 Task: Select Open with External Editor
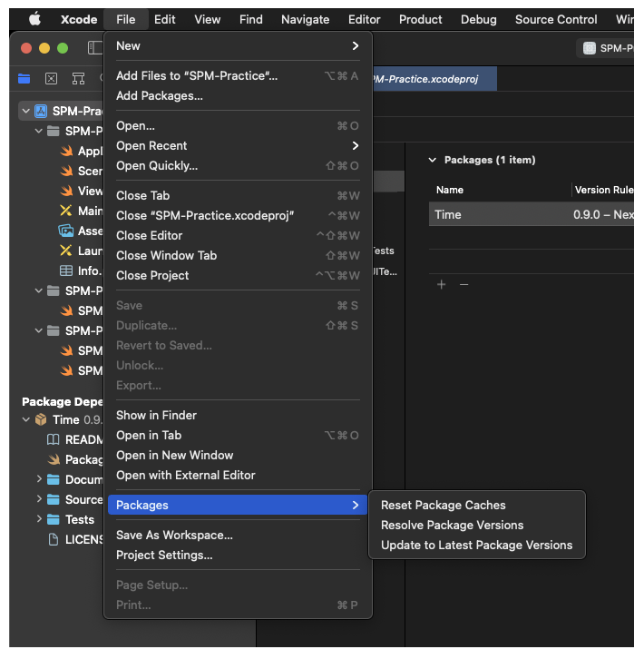[x=238, y=475]
